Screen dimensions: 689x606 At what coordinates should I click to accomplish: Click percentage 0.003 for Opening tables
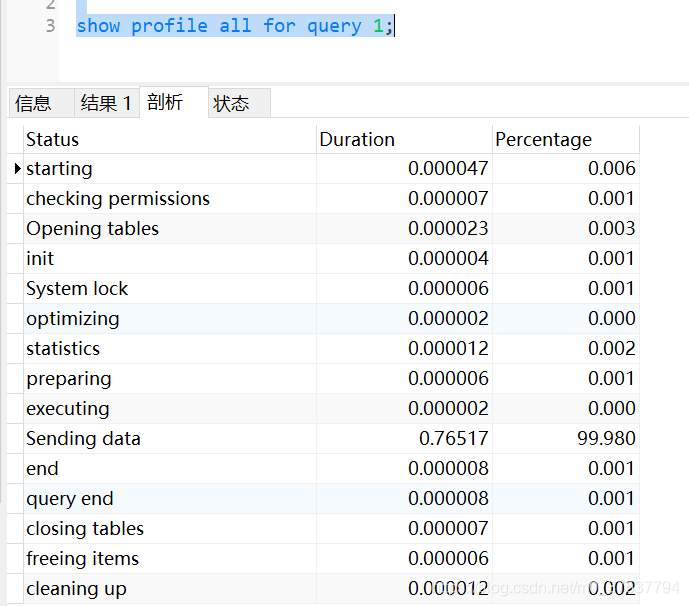(612, 229)
